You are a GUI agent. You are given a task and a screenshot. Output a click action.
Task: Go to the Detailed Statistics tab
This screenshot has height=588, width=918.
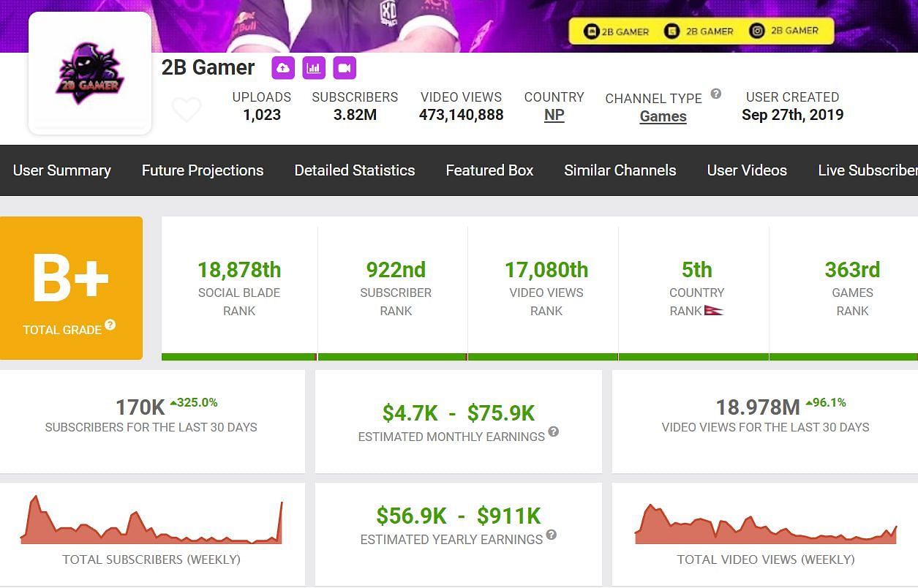355,170
